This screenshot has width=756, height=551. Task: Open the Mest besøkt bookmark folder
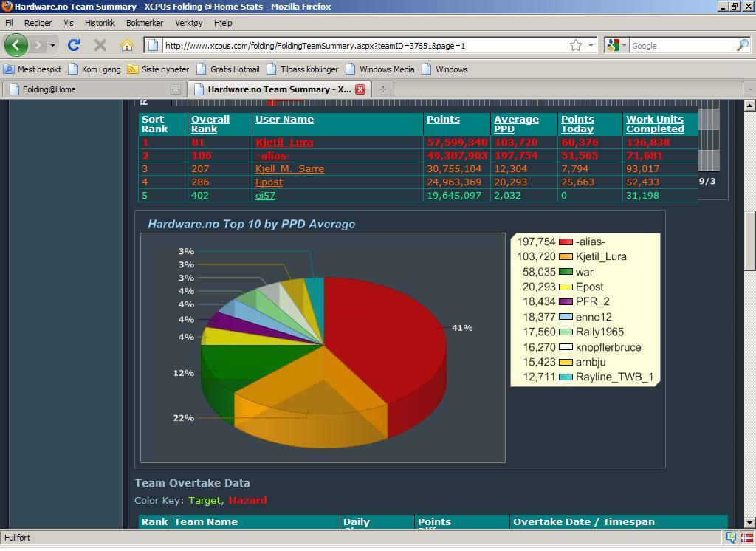pyautogui.click(x=32, y=69)
